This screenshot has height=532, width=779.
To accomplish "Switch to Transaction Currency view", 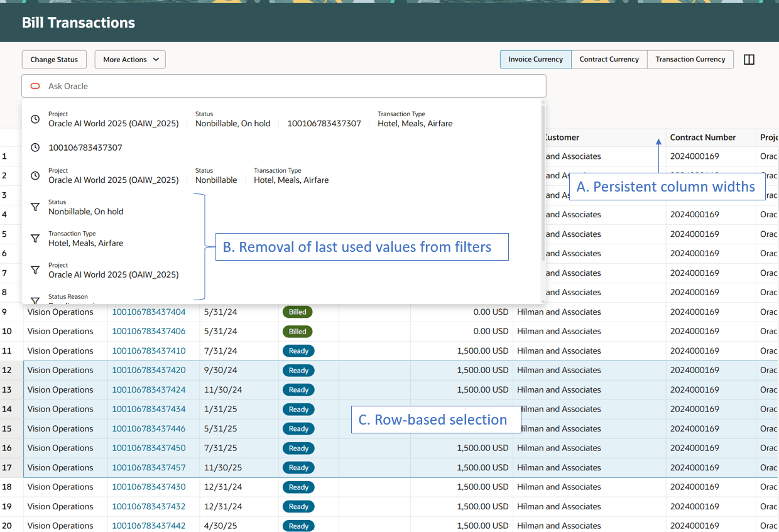I will tap(690, 60).
